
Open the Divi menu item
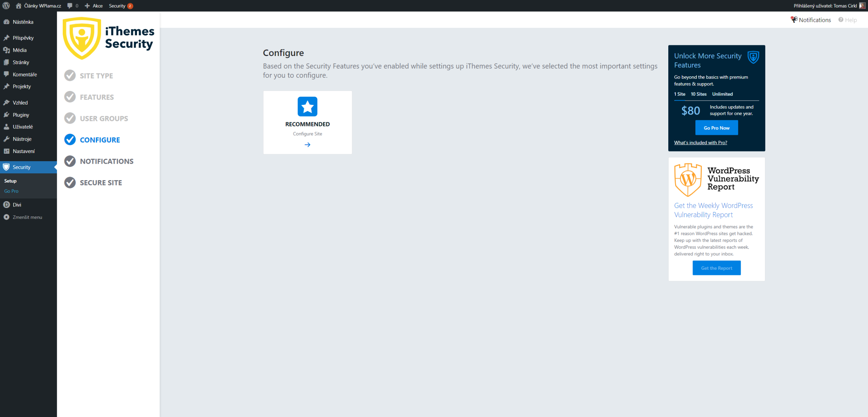pos(29,204)
